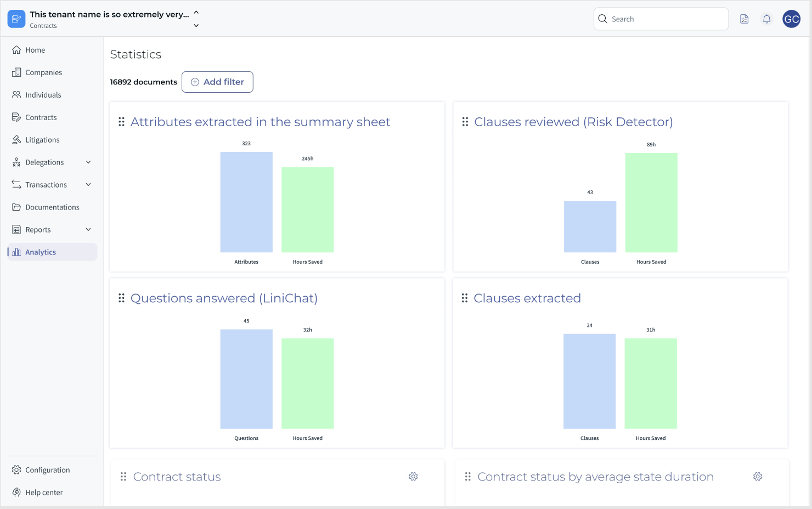Click 'Questions answered (LiniChat)' title
Screen dimensions: 812x509
point(224,298)
